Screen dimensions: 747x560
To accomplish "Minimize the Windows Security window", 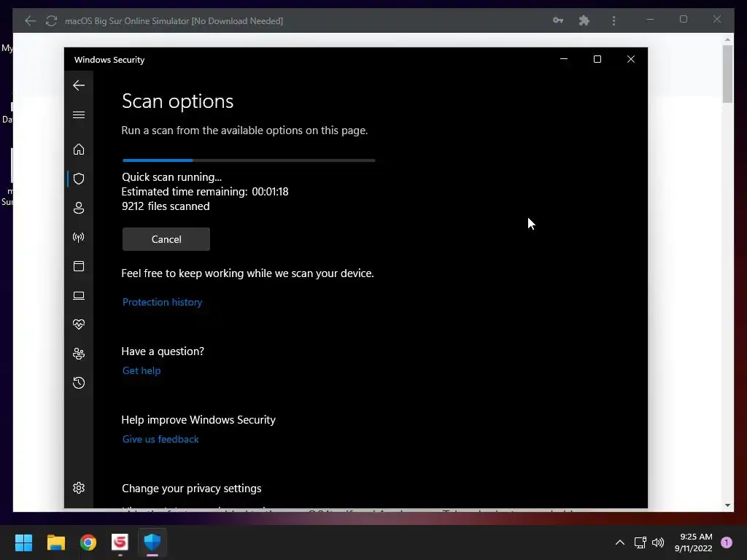I will click(x=564, y=59).
